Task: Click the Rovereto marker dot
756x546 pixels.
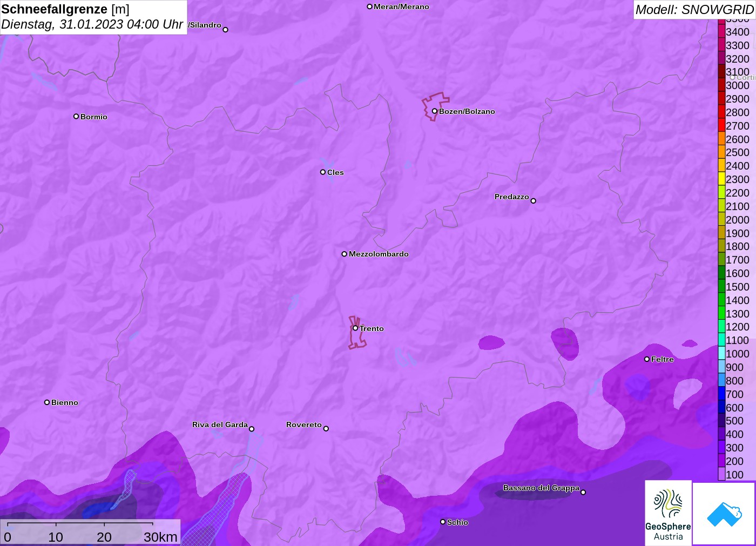Action: tap(326, 429)
